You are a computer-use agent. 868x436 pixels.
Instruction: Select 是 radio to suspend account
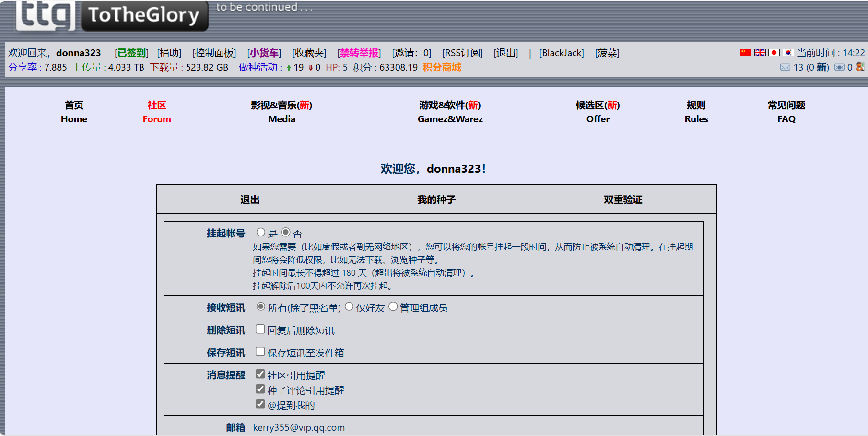click(x=261, y=233)
